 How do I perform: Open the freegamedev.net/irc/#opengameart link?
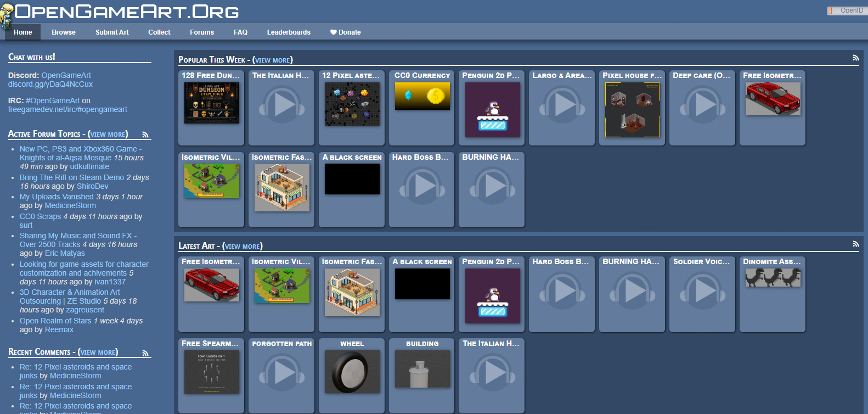(67, 109)
